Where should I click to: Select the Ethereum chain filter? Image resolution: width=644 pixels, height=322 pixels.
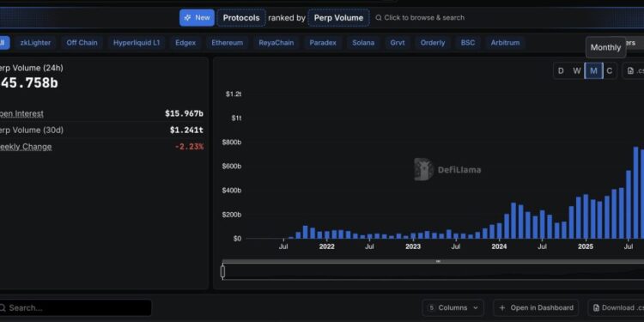[228, 43]
